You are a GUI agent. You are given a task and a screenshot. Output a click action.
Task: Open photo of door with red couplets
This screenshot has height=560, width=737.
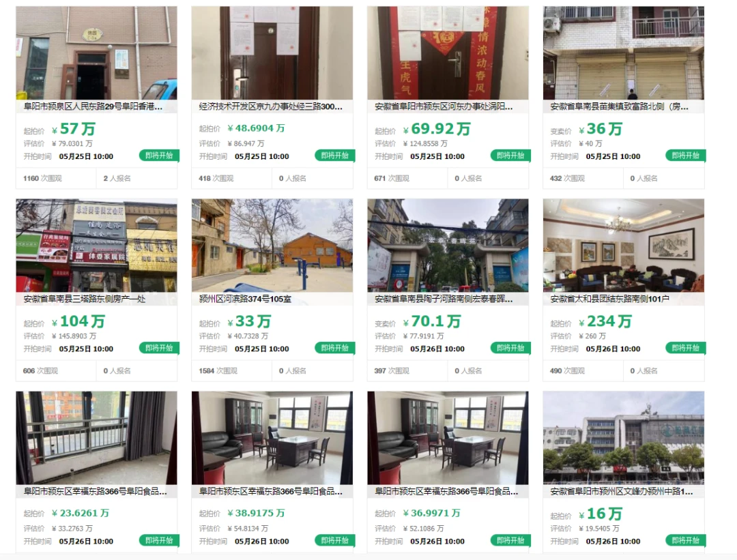coord(448,53)
